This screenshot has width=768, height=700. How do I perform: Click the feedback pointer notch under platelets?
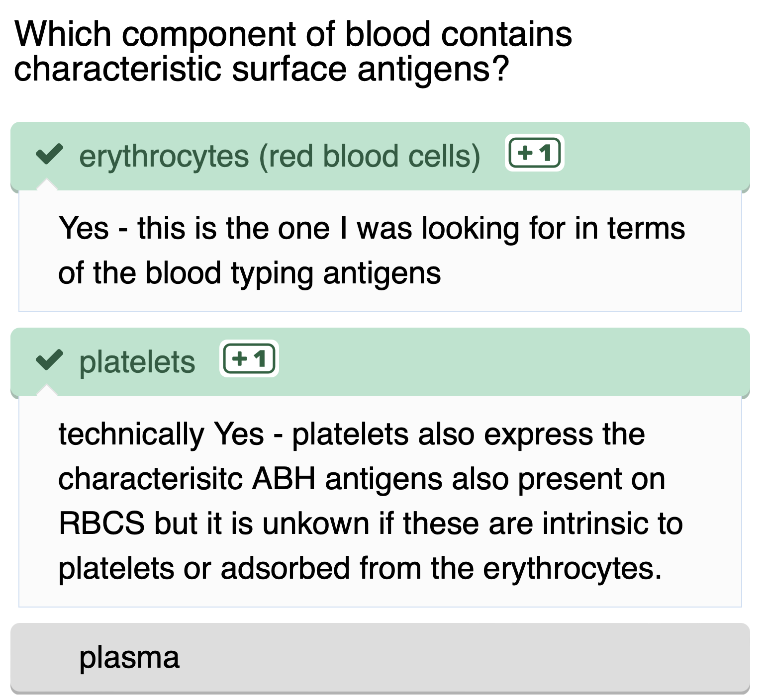tap(47, 391)
